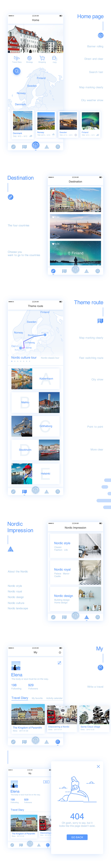Image resolution: width=111 pixels, height=868 pixels.
Task: Open the Nordic style card
Action: (x=75, y=546)
